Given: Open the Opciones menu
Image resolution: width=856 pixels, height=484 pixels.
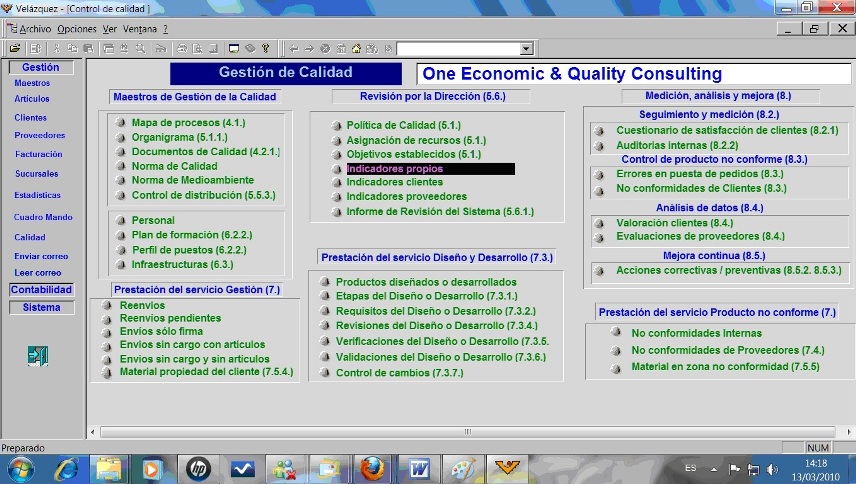Looking at the screenshot, I should 77,29.
